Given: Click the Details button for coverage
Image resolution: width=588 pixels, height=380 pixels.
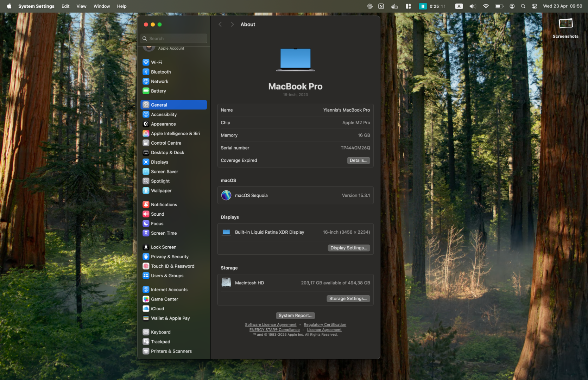Looking at the screenshot, I should [358, 160].
